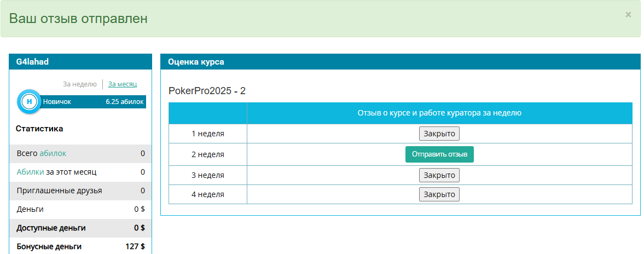Switch statistics to "За неделю"
644x254 pixels.
click(80, 84)
